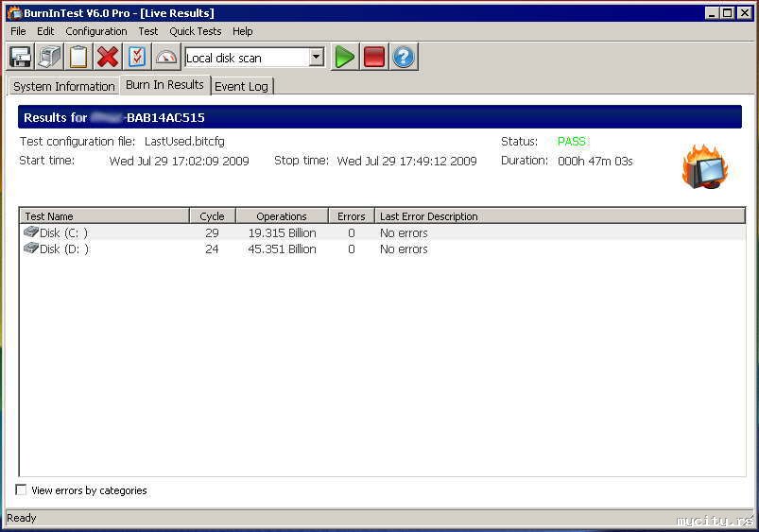
Task: Enable View errors by categories checkbox
Action: 22,490
